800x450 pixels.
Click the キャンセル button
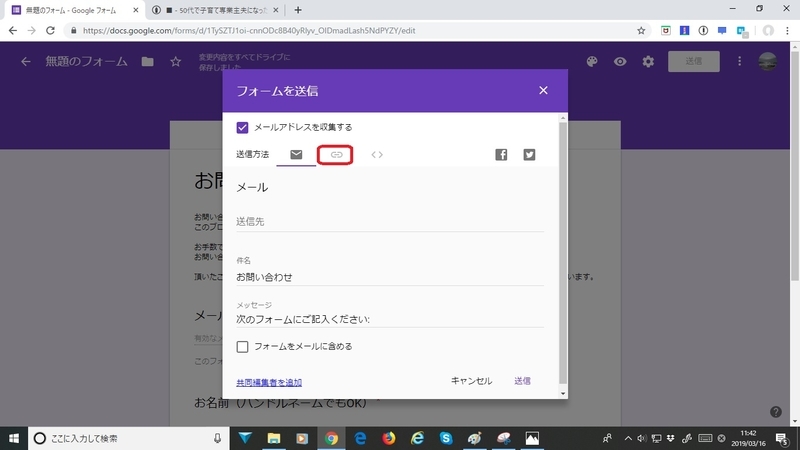(x=471, y=381)
